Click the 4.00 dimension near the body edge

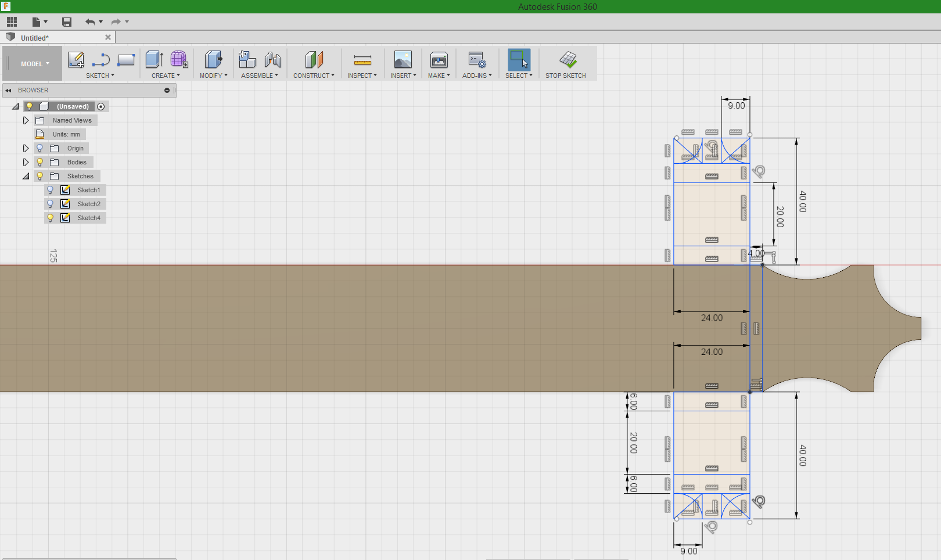point(756,253)
